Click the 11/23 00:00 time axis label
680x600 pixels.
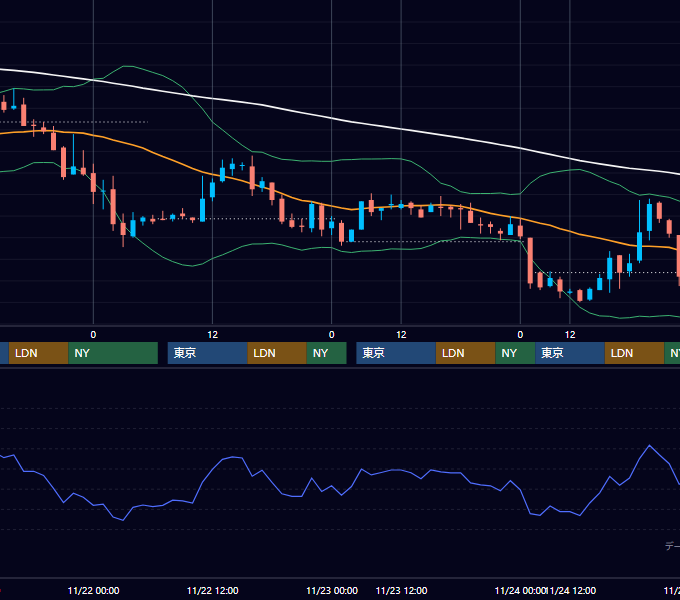pyautogui.click(x=332, y=590)
